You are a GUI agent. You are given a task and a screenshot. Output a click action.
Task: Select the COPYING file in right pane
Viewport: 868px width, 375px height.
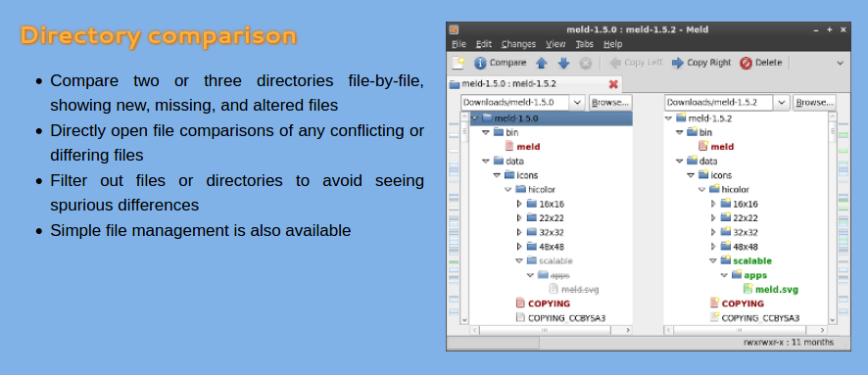[737, 304]
